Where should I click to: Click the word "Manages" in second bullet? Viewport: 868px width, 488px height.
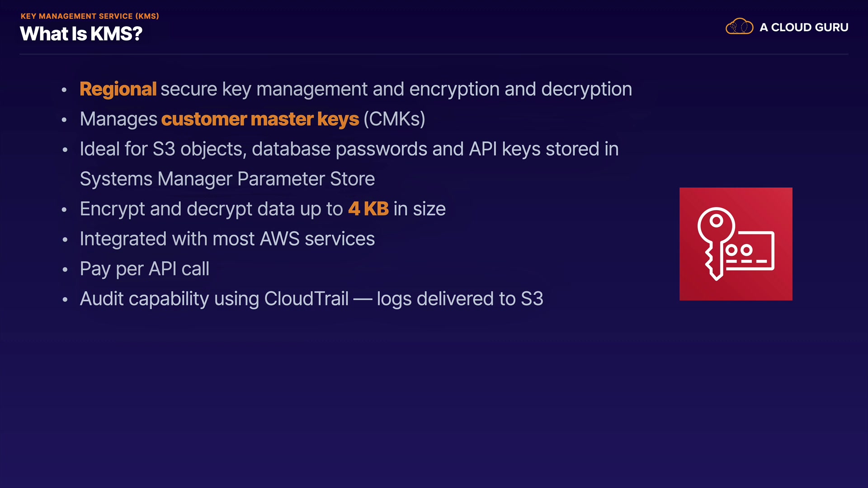(x=118, y=119)
